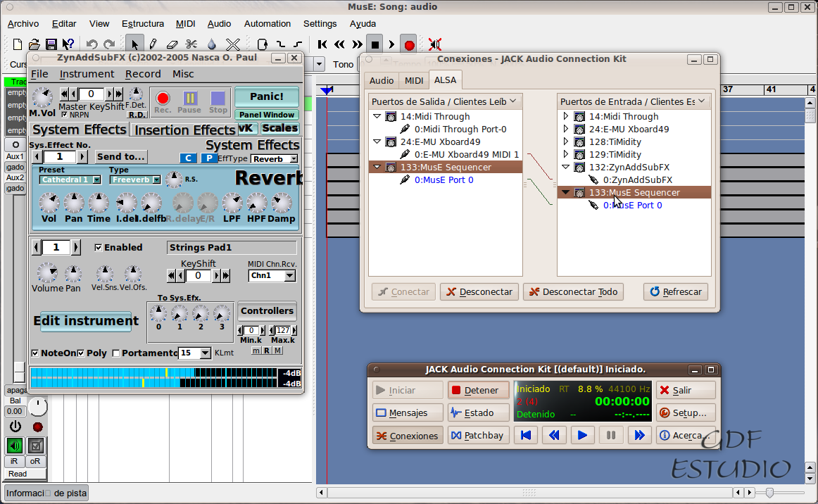This screenshot has width=818, height=504.
Task: Collapse the 132:ZynAddSubFX input tree node
Action: tap(566, 168)
